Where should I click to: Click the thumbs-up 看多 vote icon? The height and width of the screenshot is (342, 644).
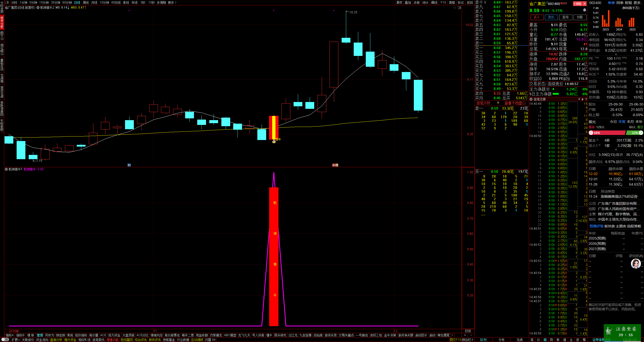pos(591,133)
